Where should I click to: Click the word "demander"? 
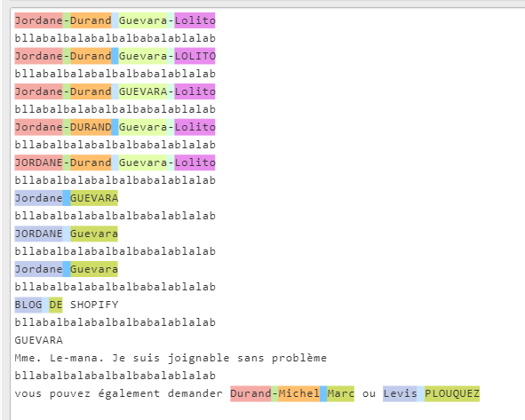pos(195,393)
